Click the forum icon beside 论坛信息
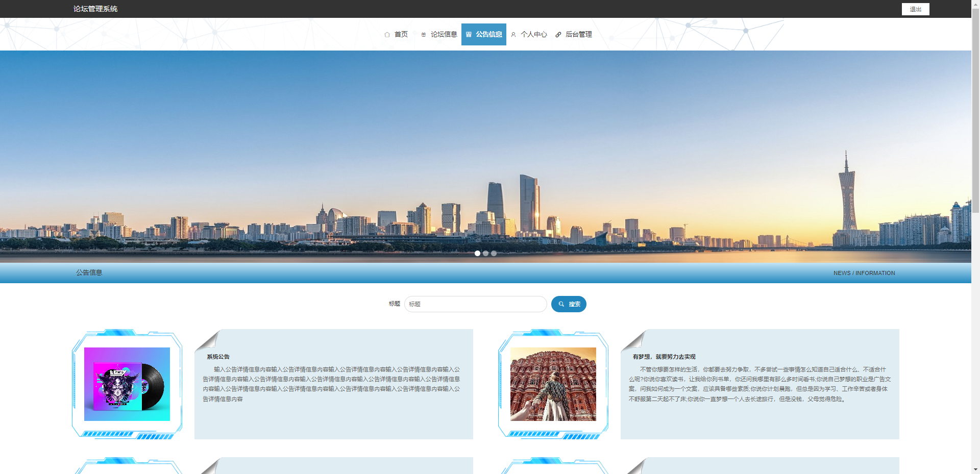 (x=424, y=35)
